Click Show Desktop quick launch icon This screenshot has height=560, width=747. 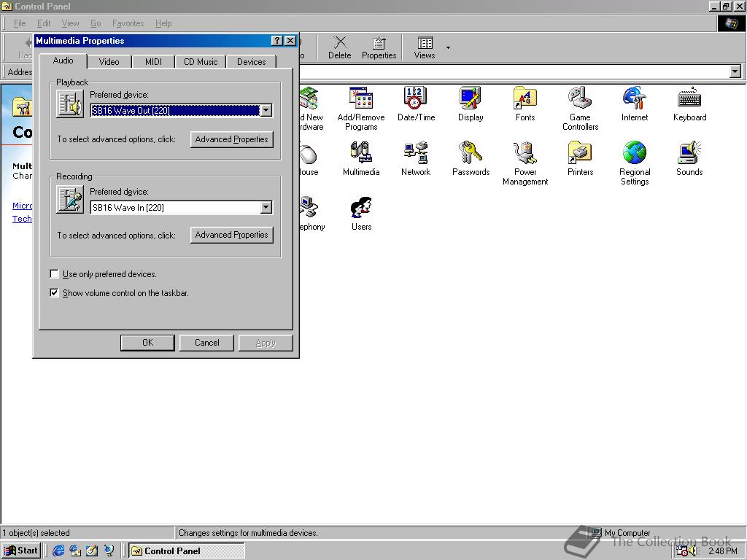point(91,551)
